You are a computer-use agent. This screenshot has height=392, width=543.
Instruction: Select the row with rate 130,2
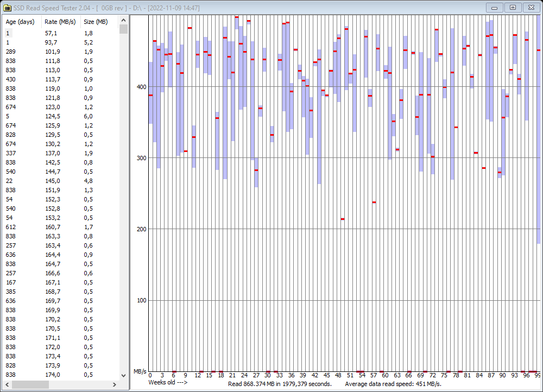[x=61, y=144]
